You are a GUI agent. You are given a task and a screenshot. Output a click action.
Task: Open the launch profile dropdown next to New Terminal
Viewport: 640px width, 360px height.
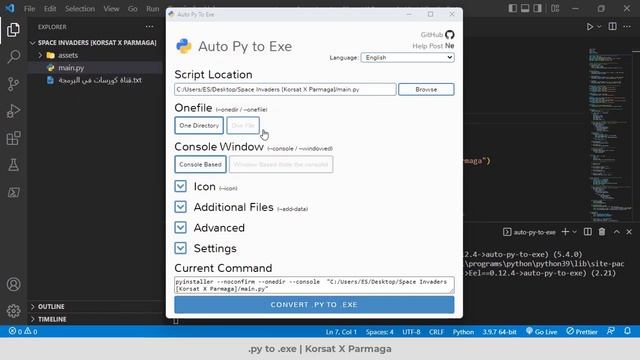(575, 232)
